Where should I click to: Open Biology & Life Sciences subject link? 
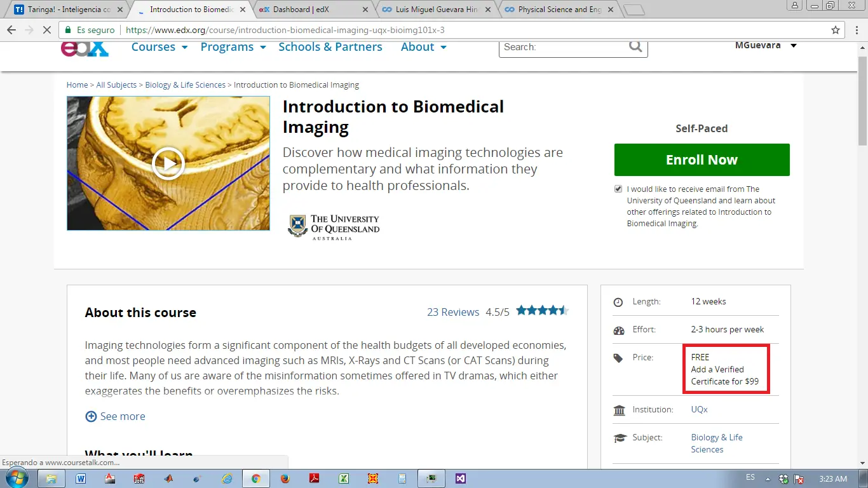point(717,444)
